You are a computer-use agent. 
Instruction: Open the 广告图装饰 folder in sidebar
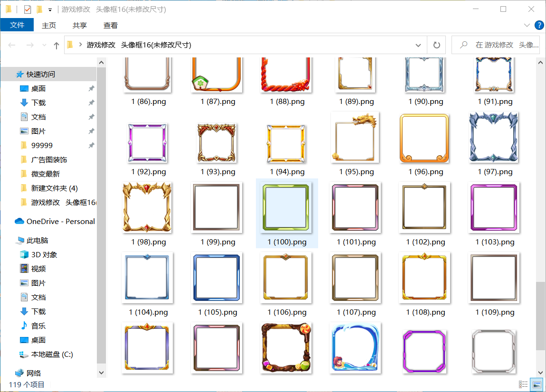[49, 160]
